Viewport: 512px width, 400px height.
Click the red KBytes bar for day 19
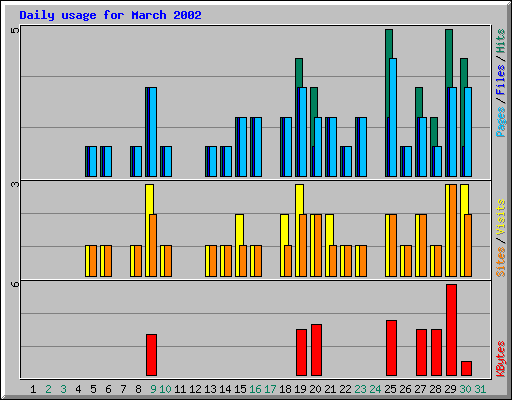pos(301,352)
